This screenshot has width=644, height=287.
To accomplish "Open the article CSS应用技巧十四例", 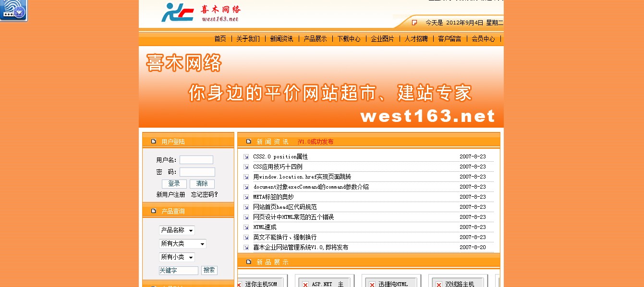I will 278,167.
